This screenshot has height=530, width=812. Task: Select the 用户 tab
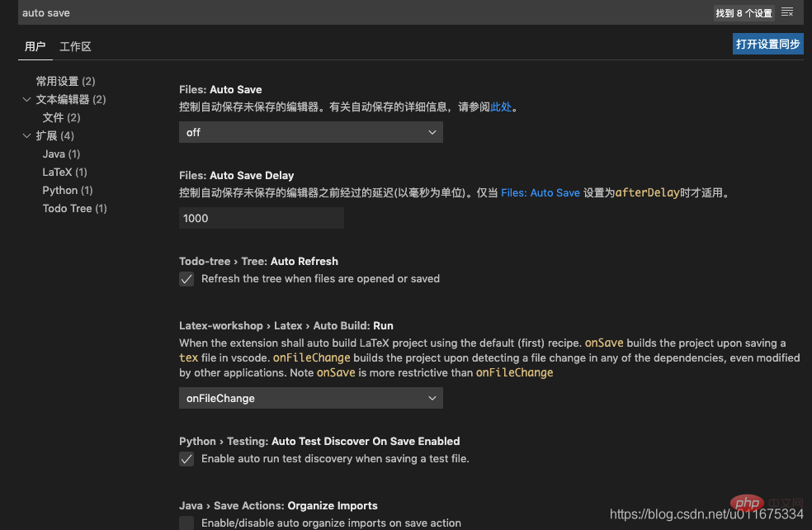(x=35, y=47)
